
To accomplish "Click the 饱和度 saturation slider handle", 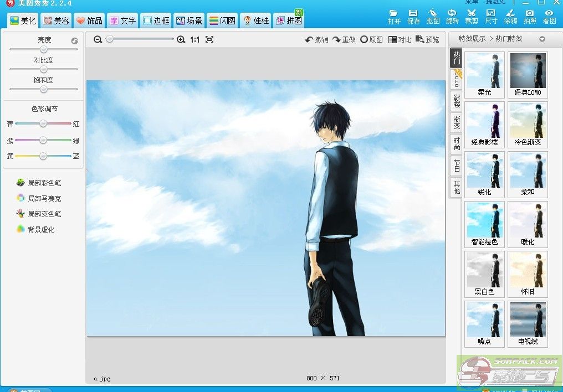I will (43, 89).
